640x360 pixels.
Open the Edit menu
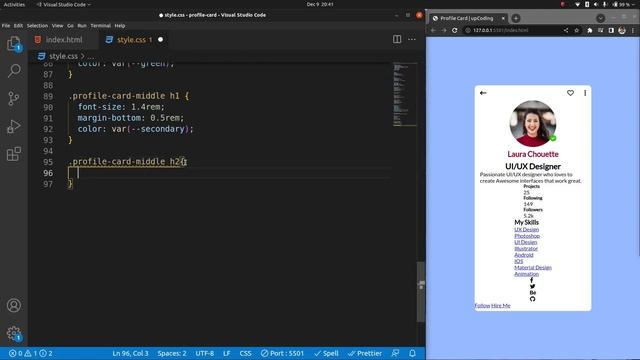pos(18,25)
